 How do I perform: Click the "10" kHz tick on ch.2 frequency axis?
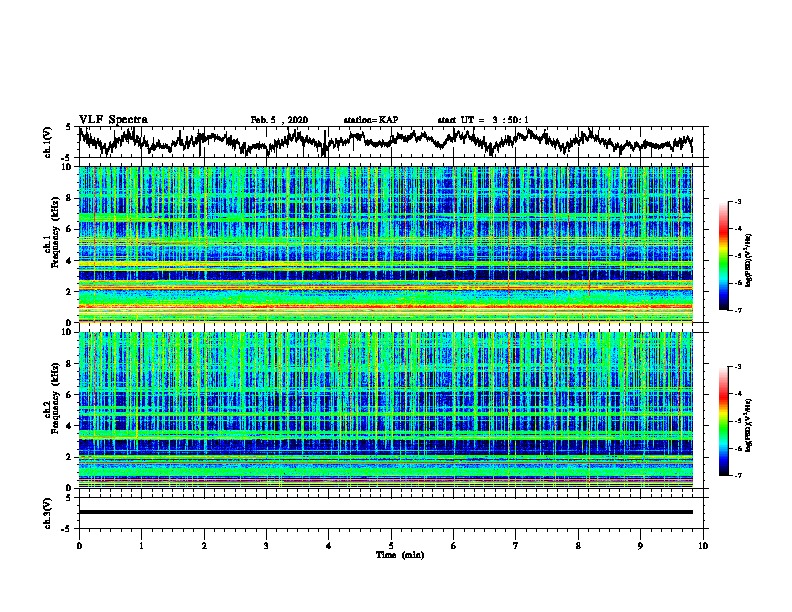(x=67, y=332)
